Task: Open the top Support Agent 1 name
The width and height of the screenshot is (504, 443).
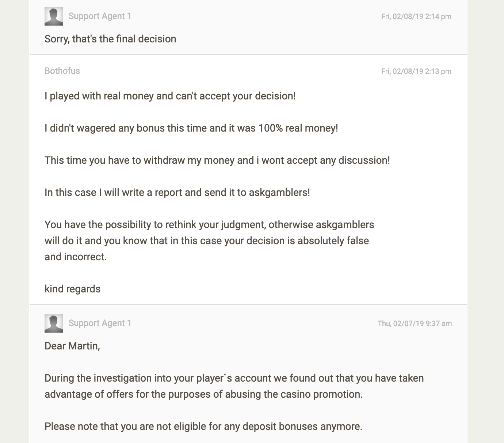Action: (x=100, y=16)
